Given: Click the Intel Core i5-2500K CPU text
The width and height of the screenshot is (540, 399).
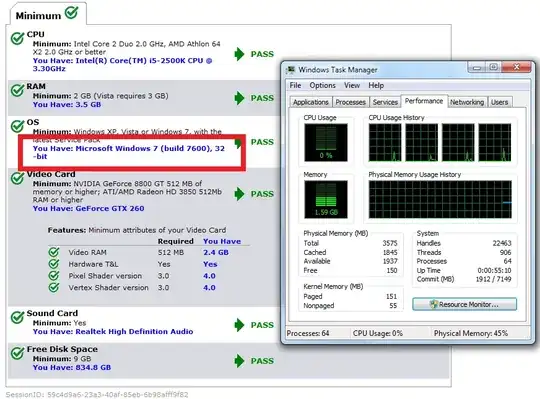Looking at the screenshot, I should pyautogui.click(x=123, y=65).
